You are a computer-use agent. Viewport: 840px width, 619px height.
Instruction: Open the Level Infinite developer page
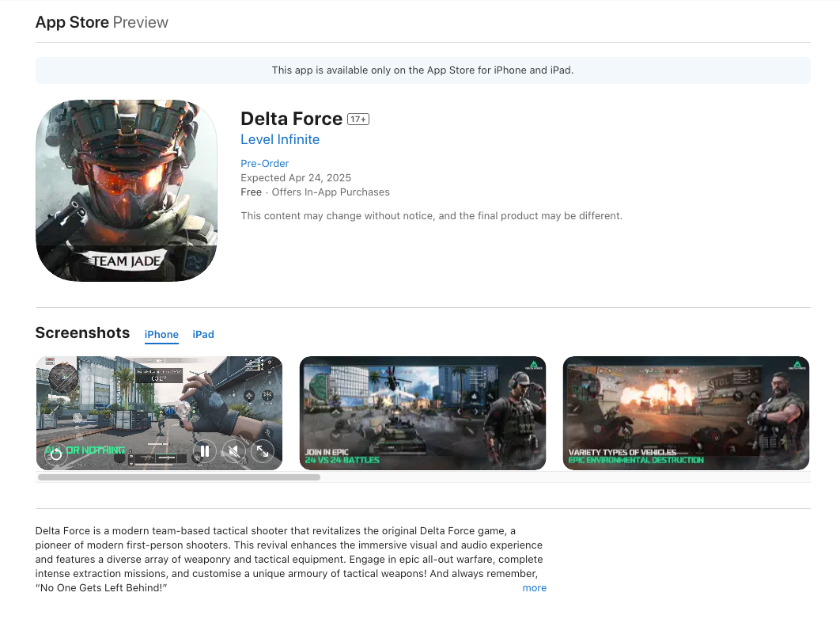click(x=280, y=139)
